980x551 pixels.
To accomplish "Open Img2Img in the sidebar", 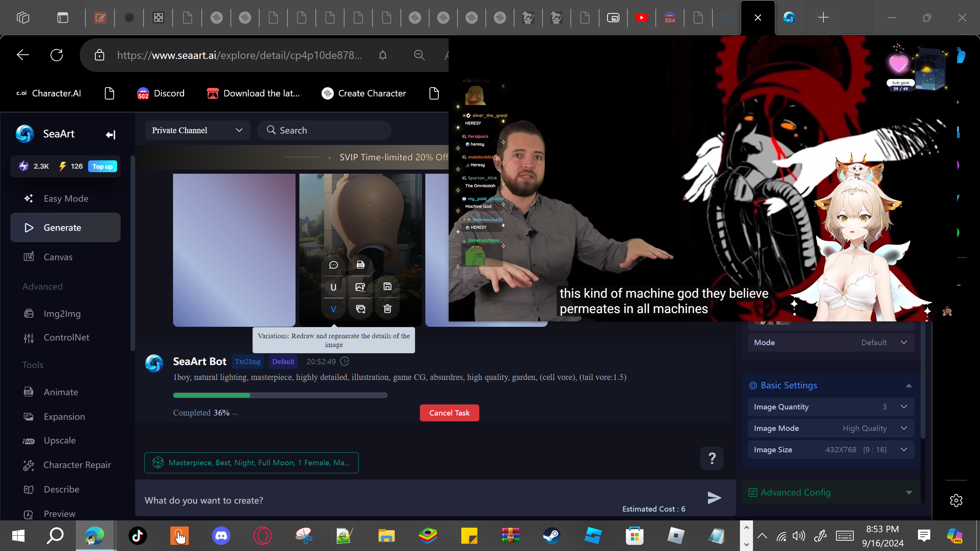I will [65, 314].
